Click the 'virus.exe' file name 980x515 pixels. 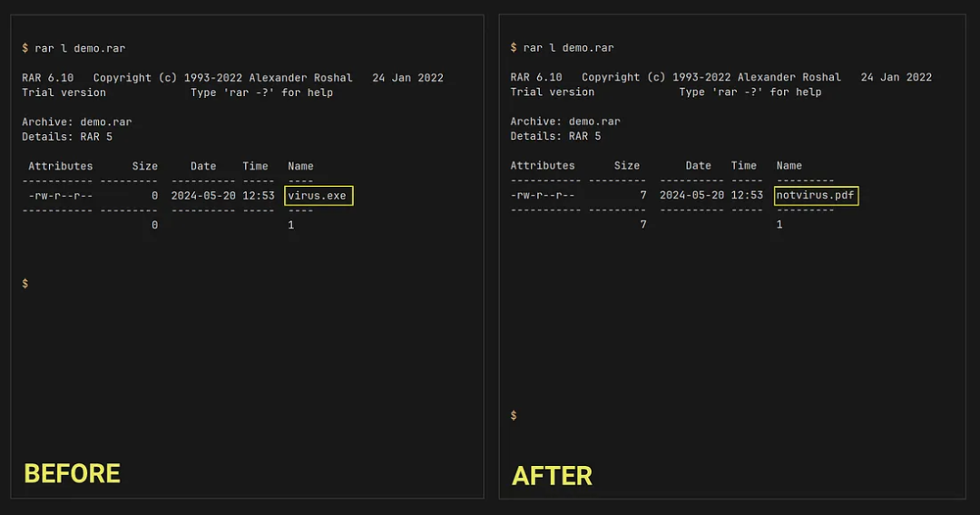pyautogui.click(x=317, y=195)
